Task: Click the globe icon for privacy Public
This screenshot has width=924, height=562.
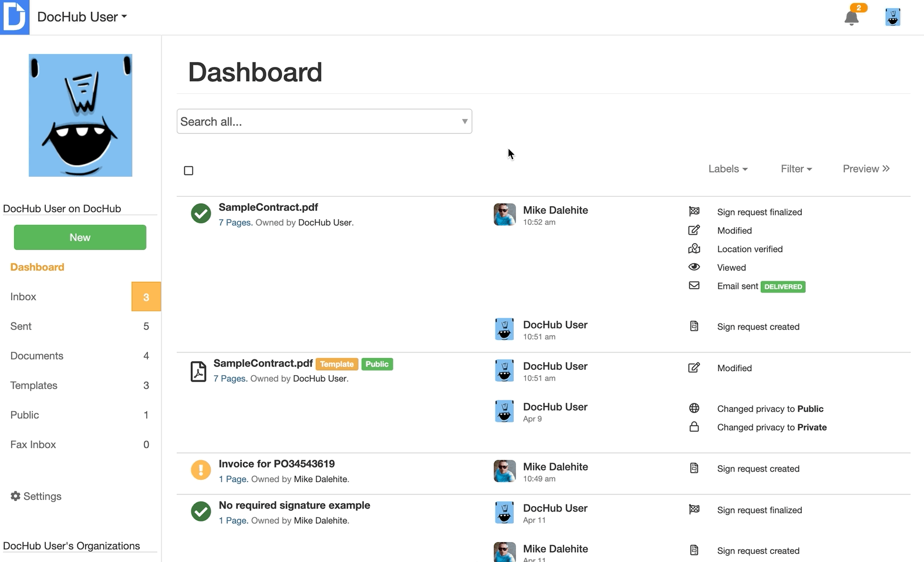Action: pyautogui.click(x=694, y=408)
